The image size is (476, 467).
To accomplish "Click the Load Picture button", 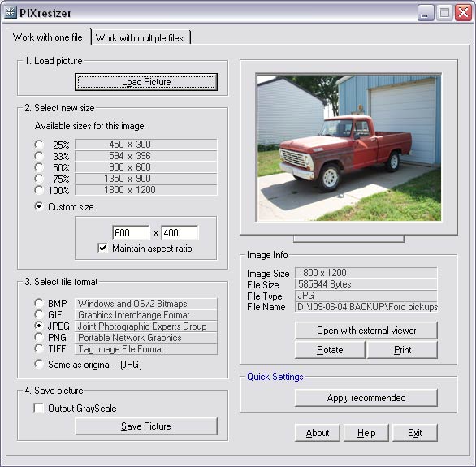I will tap(146, 82).
